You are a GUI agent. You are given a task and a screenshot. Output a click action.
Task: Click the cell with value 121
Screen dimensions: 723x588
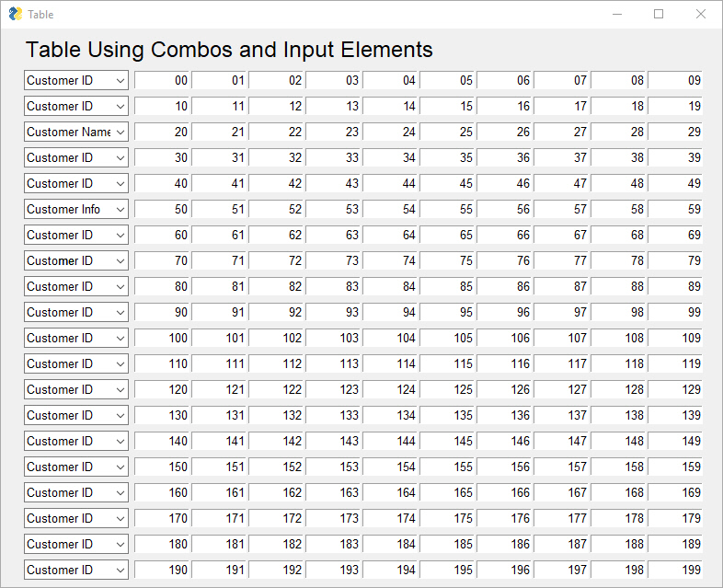[x=219, y=389]
